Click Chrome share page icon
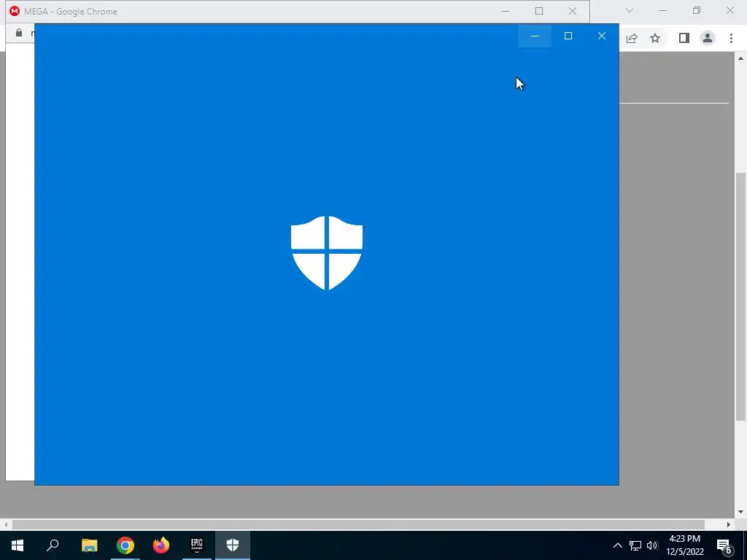Viewport: 747px width, 560px height. click(x=632, y=39)
